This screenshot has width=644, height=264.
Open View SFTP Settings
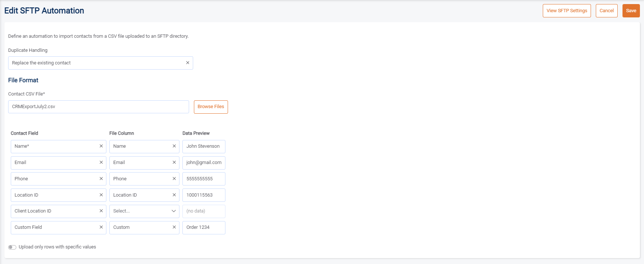pos(567,11)
